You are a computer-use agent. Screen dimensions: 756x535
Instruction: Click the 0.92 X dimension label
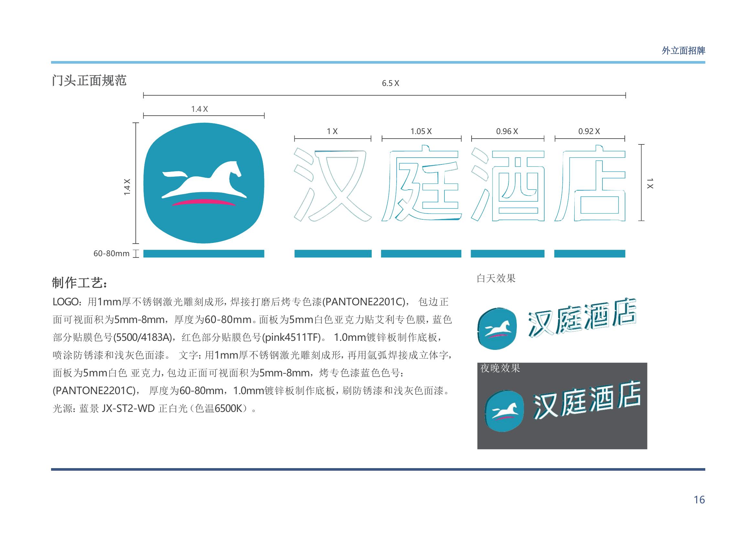click(x=589, y=131)
